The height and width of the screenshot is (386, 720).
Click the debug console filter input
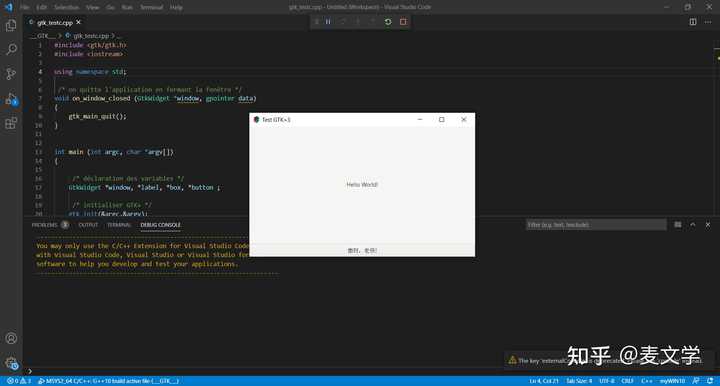pos(596,224)
